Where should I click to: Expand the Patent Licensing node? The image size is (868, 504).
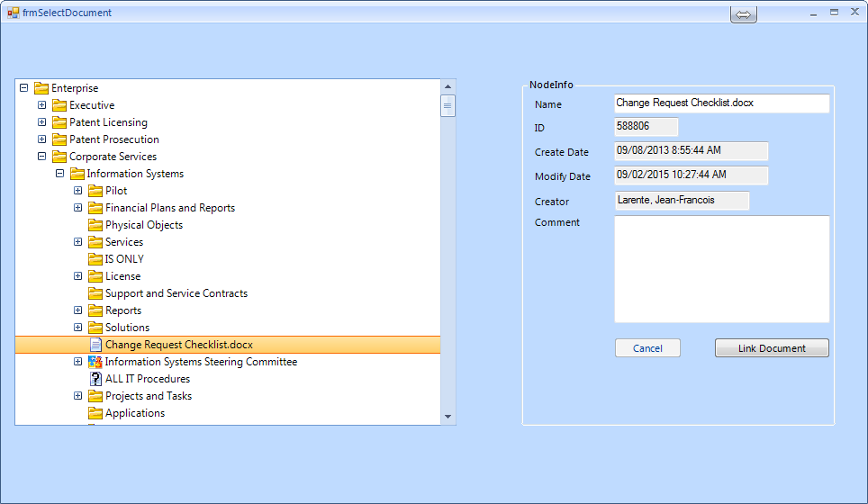pyautogui.click(x=42, y=121)
